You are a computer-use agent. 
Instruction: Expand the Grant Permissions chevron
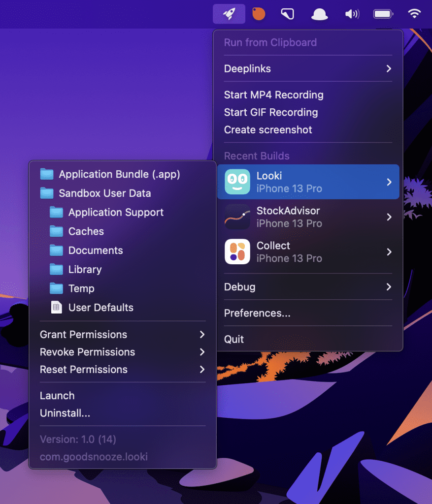pyautogui.click(x=202, y=335)
